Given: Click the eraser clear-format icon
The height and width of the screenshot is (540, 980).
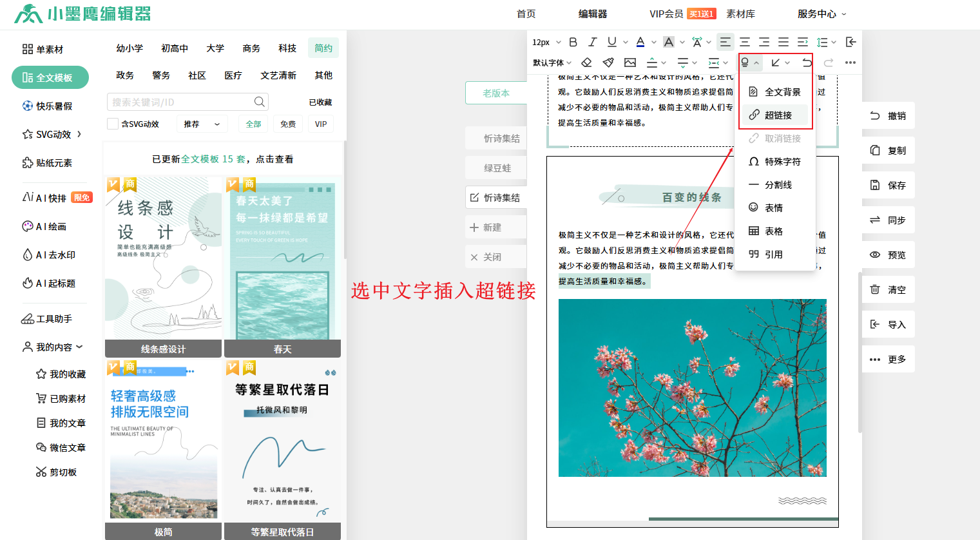Looking at the screenshot, I should coord(586,63).
